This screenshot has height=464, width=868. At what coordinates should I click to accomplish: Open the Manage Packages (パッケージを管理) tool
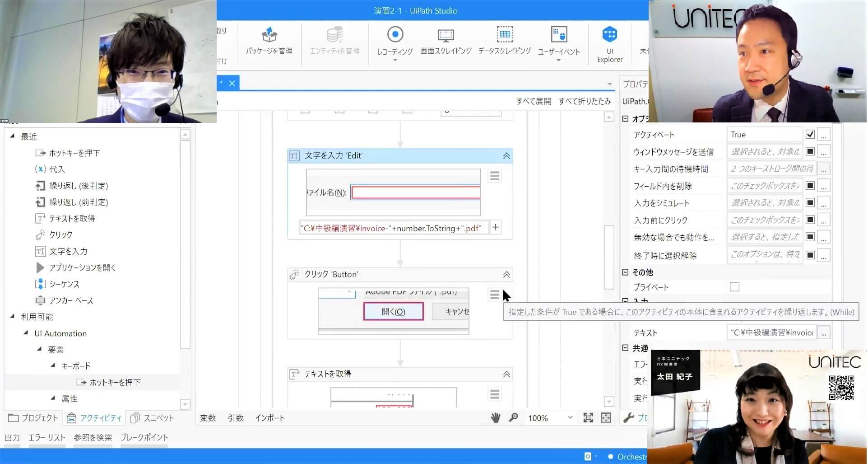tap(269, 41)
